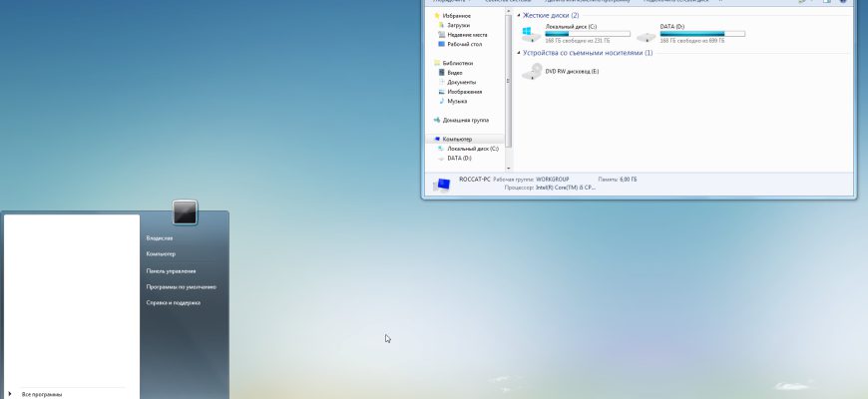Open Локальный диск (C:) drive icon

531,34
